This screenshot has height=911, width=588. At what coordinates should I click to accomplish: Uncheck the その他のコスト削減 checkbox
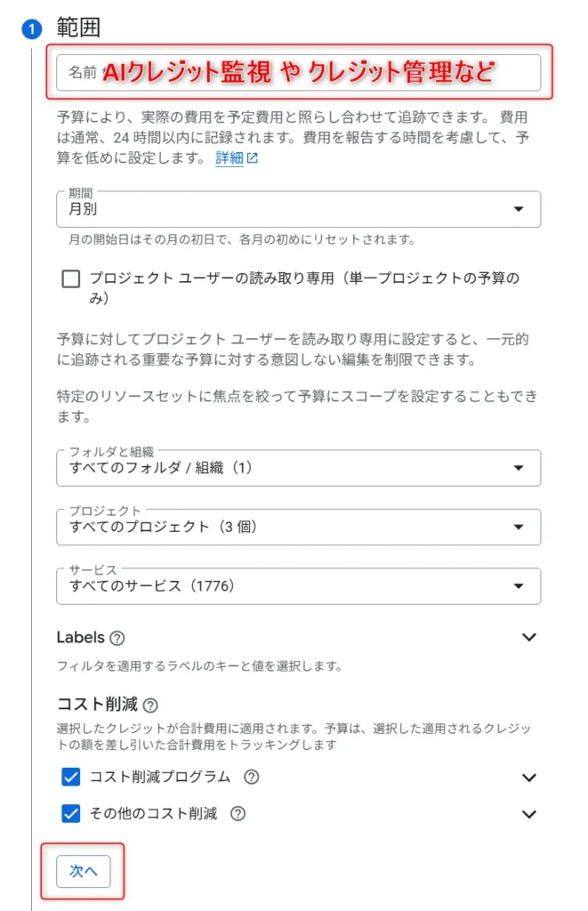(x=71, y=813)
